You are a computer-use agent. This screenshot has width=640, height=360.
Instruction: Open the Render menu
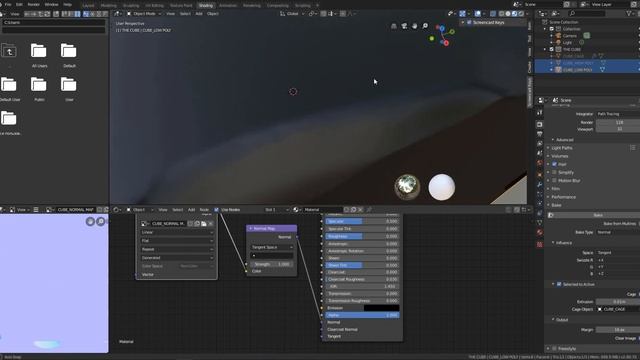(33, 4)
